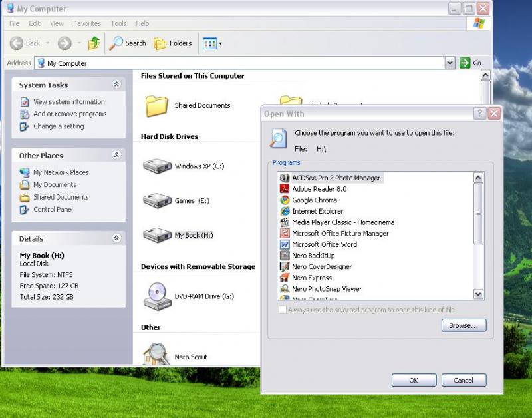Choose the Google Chrome icon in Programs

pyautogui.click(x=285, y=200)
